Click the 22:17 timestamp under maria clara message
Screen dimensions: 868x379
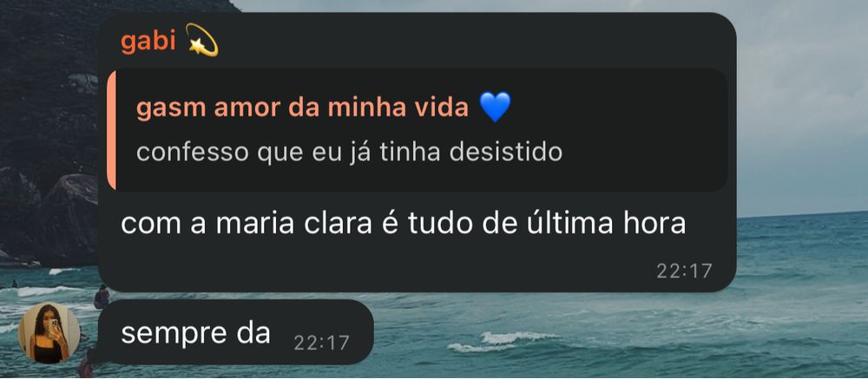click(684, 271)
